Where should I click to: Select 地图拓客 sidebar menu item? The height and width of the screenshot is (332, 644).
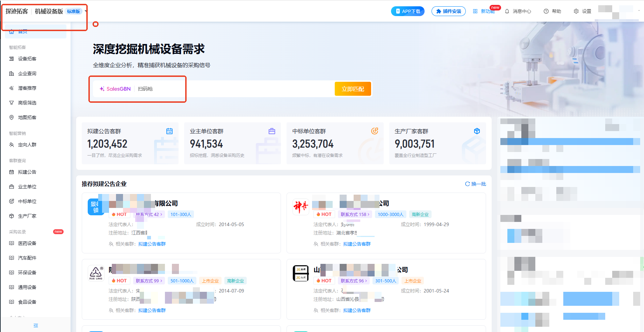pos(27,117)
